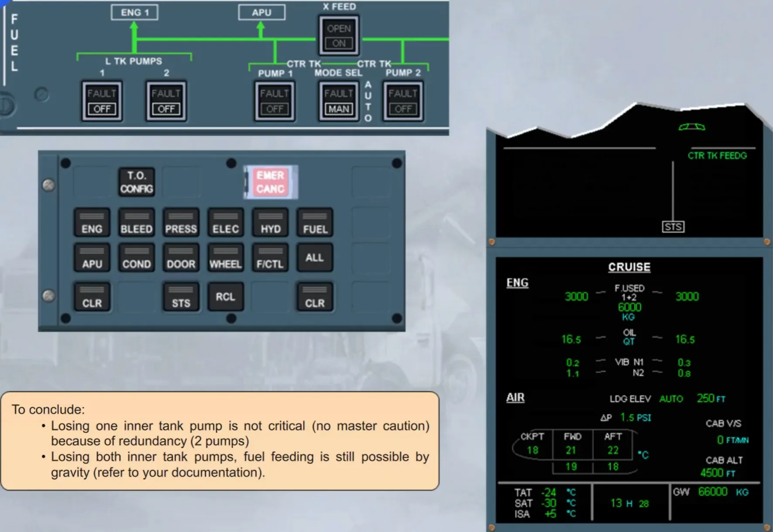Click the CKPT temperature 18 value

click(x=533, y=450)
